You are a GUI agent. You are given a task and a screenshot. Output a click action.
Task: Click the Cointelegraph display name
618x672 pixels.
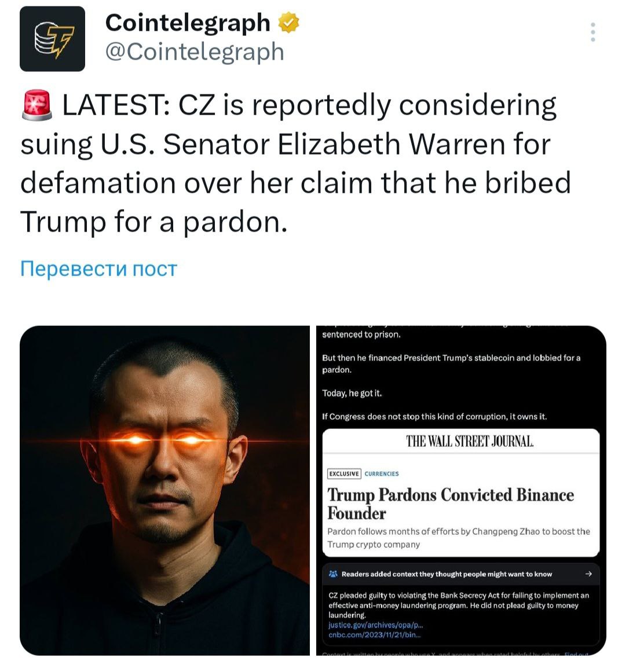pos(188,23)
